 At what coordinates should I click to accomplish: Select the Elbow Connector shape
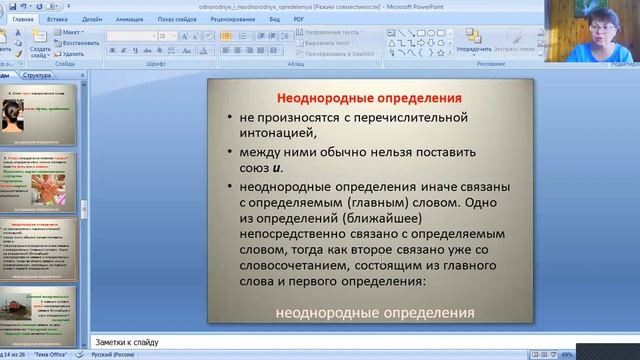click(402, 43)
